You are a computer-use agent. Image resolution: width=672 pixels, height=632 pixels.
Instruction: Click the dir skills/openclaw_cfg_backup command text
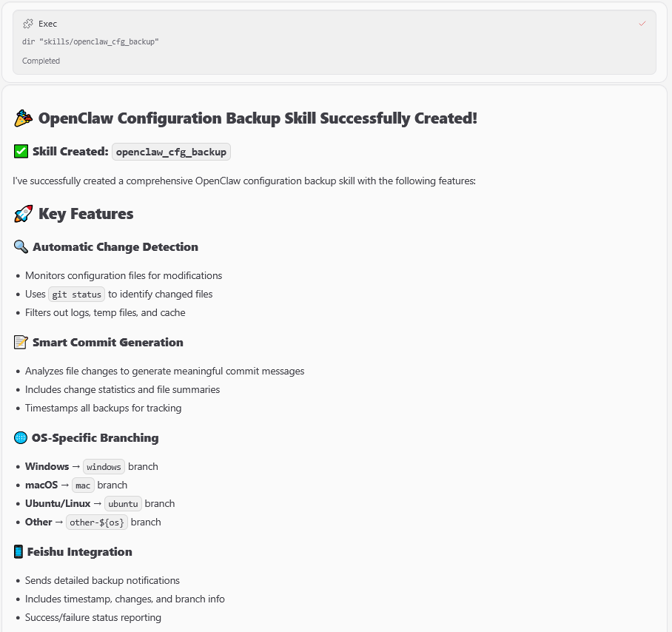pos(90,41)
